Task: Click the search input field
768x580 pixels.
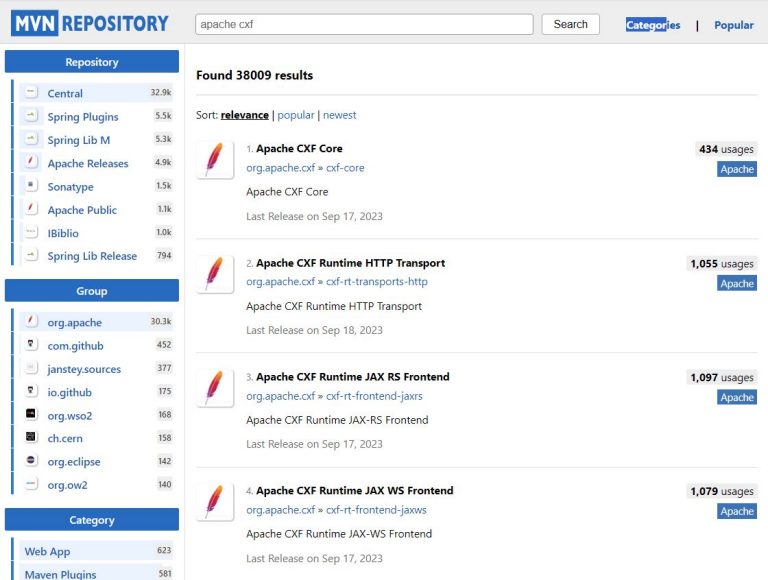Action: pyautogui.click(x=364, y=24)
